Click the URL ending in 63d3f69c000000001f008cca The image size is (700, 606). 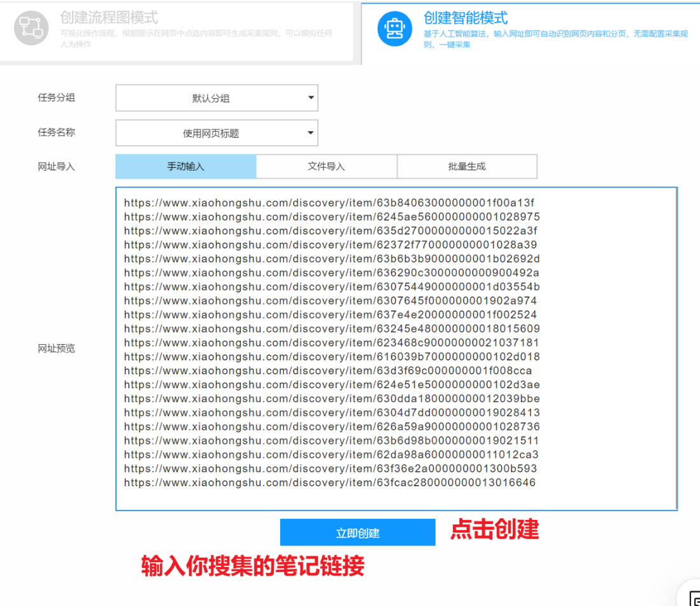[x=327, y=371]
